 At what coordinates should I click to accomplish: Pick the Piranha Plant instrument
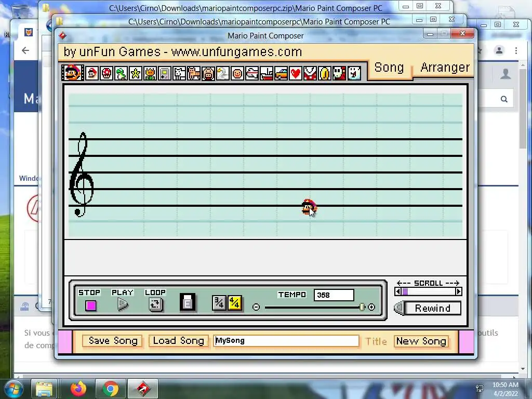click(x=310, y=73)
